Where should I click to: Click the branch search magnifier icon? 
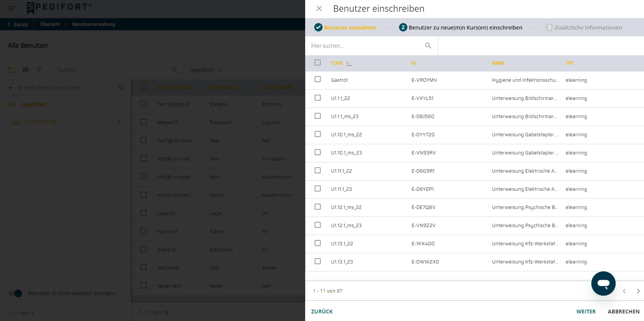point(122,88)
